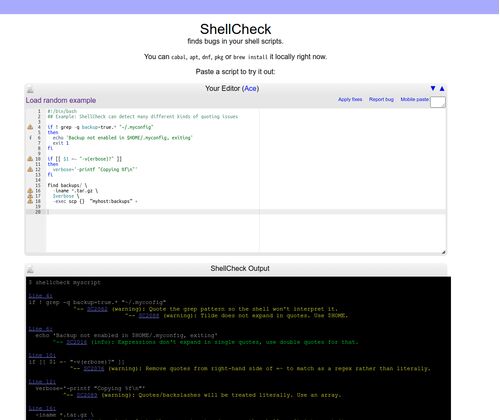This screenshot has height=420, width=500.
Task: Open SC code link for Tilde warning
Action: [149, 316]
